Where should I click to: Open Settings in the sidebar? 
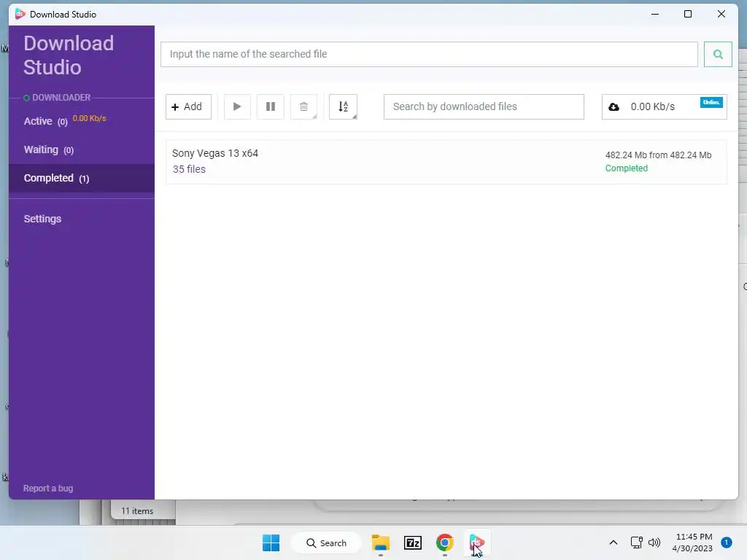[42, 219]
